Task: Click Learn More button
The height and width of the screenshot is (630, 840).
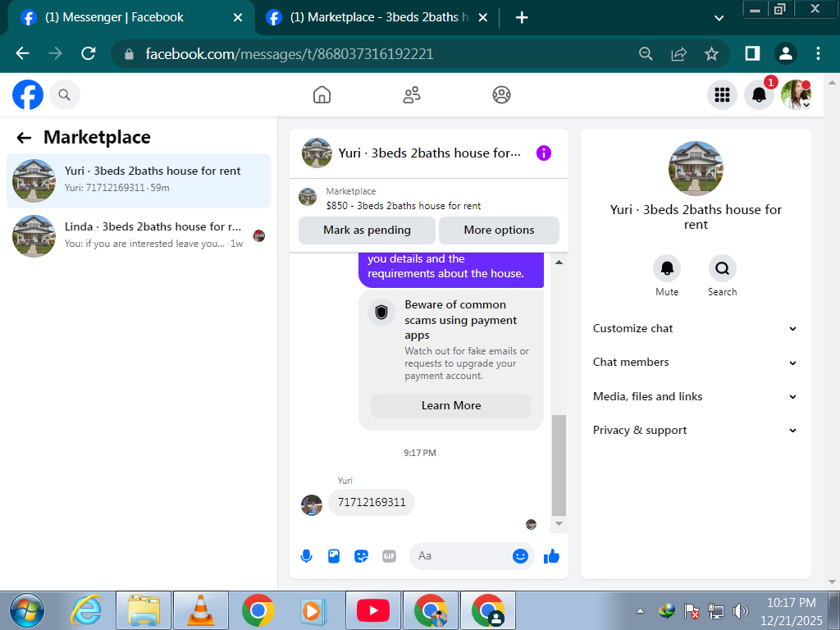Action: [451, 405]
